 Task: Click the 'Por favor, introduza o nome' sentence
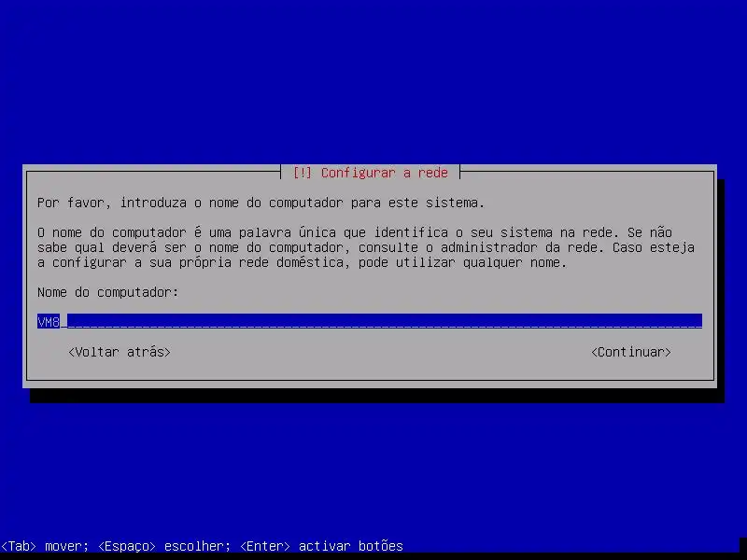[x=261, y=203]
